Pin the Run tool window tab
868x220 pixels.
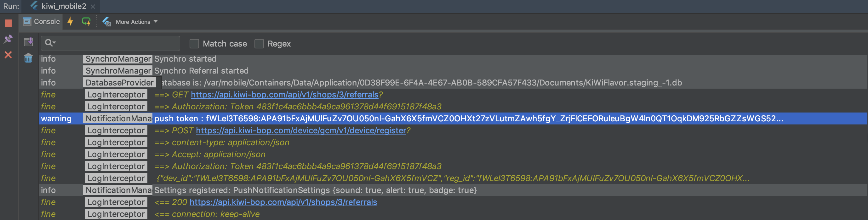click(x=9, y=39)
